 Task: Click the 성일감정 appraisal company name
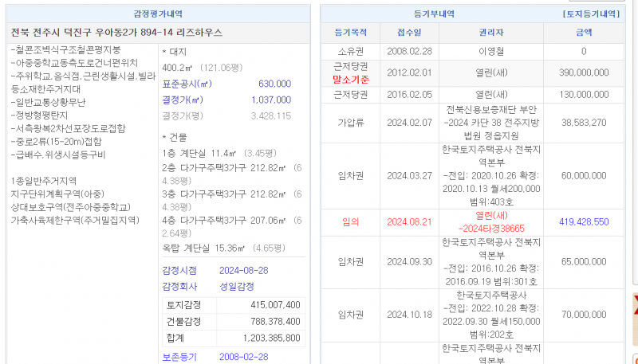[x=238, y=285]
